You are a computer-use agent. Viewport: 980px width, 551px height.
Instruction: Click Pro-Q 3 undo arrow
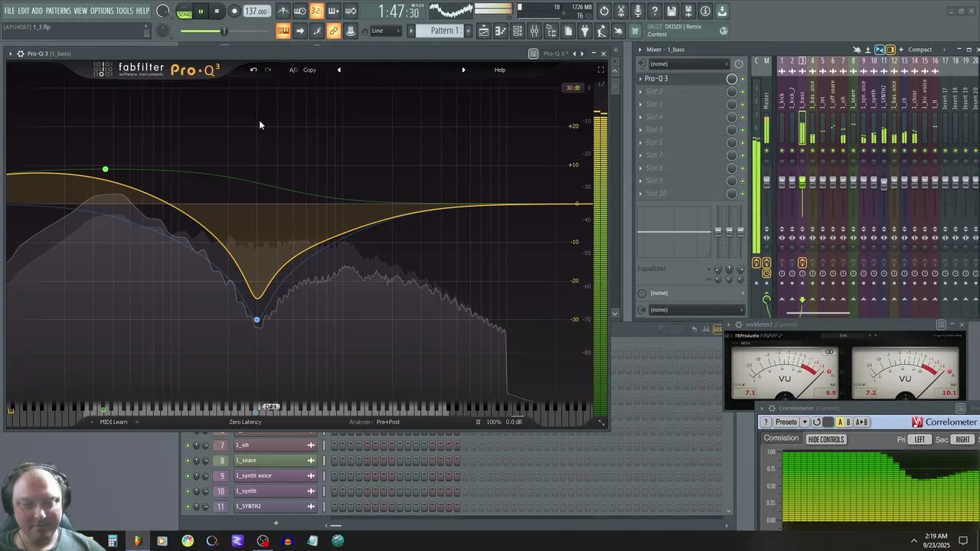[x=253, y=70]
